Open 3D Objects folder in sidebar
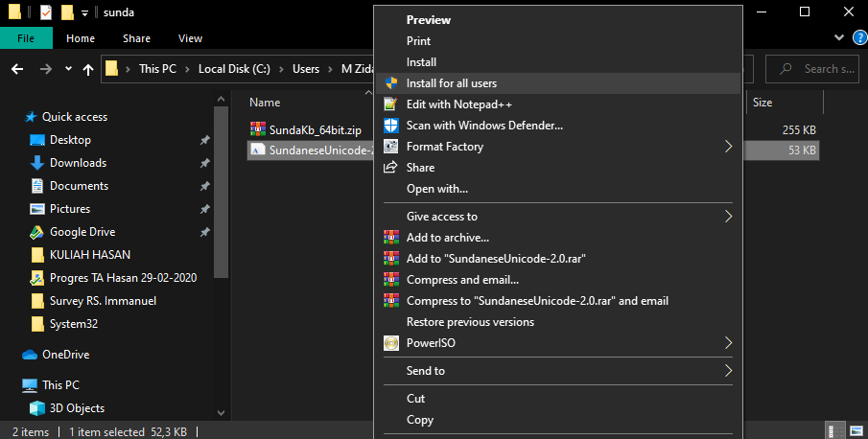This screenshot has height=439, width=868. [77, 408]
